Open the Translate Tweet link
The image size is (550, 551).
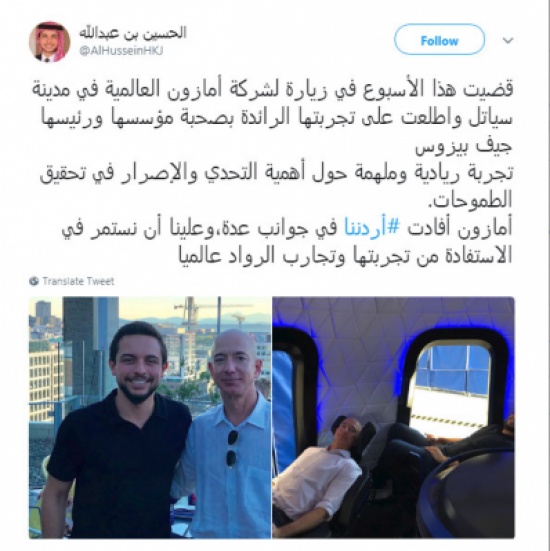coord(78,281)
